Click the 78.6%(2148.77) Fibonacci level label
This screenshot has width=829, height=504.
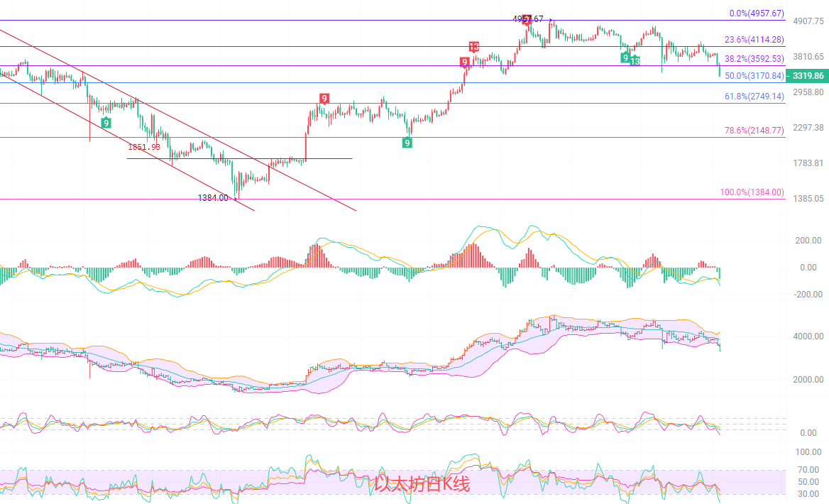[754, 131]
